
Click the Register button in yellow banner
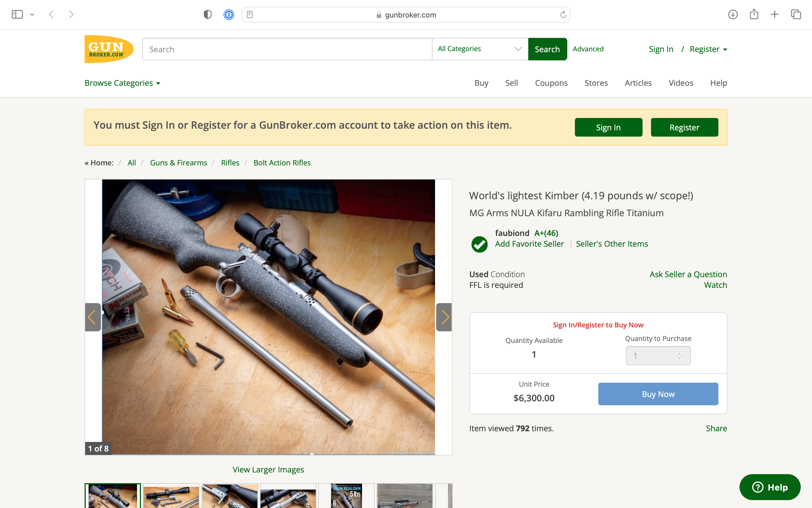[685, 127]
